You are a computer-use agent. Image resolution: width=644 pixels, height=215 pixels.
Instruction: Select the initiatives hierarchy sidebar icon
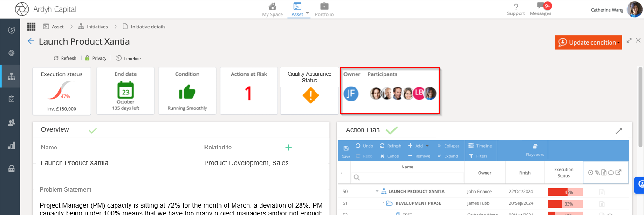pos(11,76)
